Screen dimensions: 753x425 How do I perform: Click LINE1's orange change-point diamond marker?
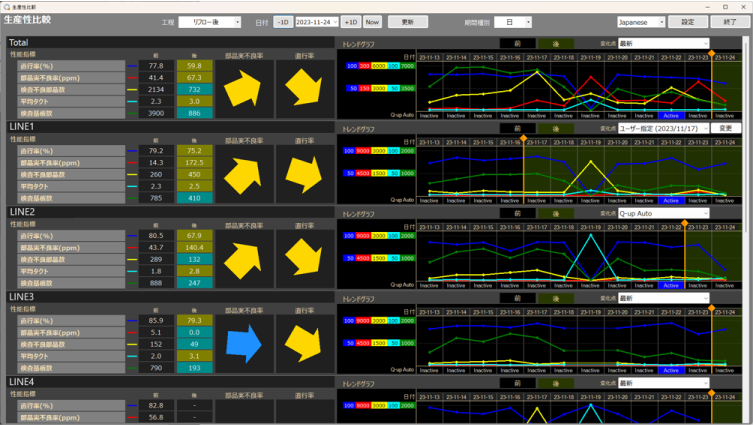tap(523, 138)
